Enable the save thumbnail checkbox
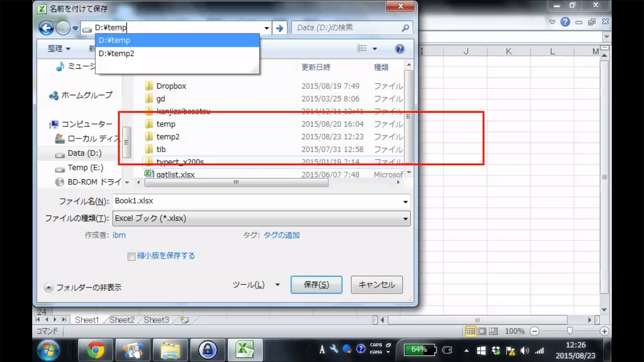644x362 pixels. tap(131, 256)
